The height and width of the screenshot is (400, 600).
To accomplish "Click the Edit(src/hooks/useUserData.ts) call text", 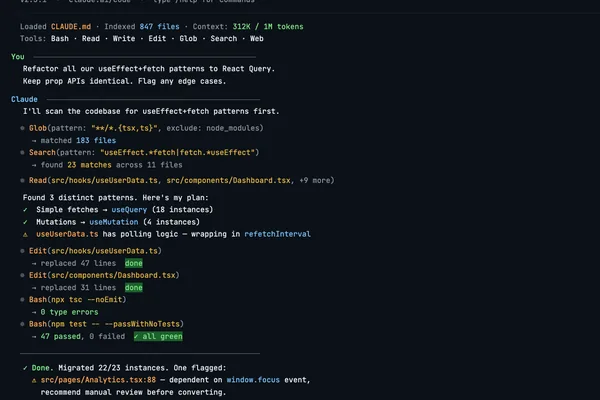I will (95, 251).
